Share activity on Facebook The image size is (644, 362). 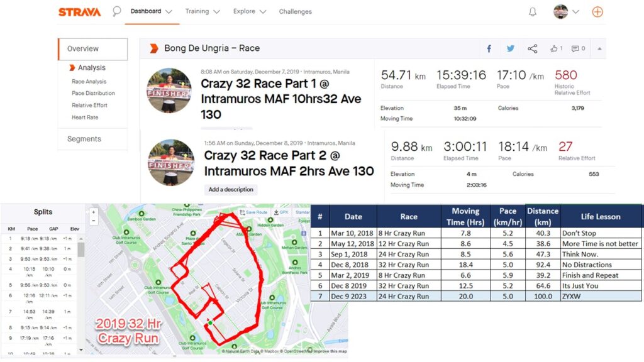click(489, 48)
